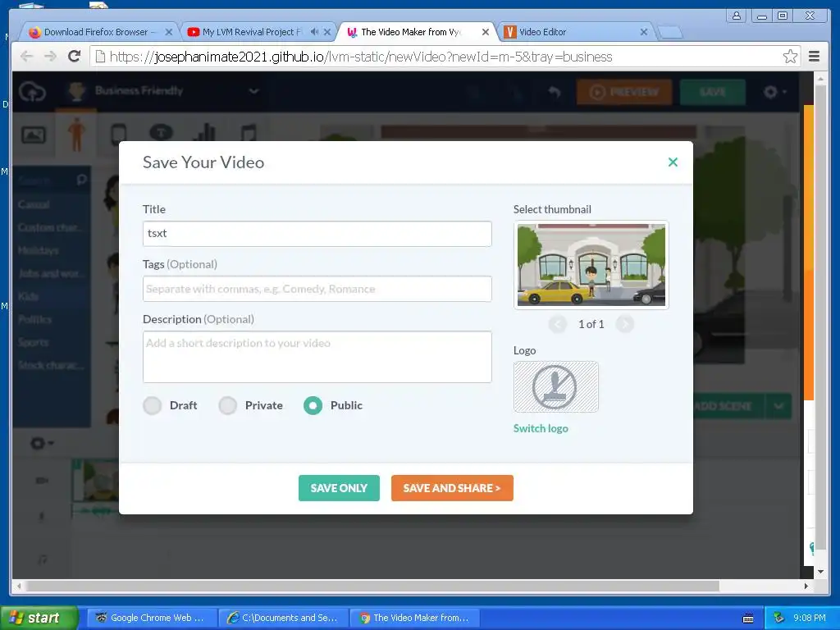
Task: Click the undo arrow in the editor
Action: tap(555, 92)
